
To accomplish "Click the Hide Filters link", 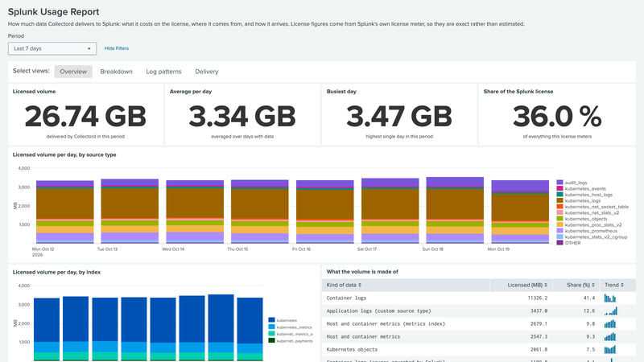I will point(116,48).
